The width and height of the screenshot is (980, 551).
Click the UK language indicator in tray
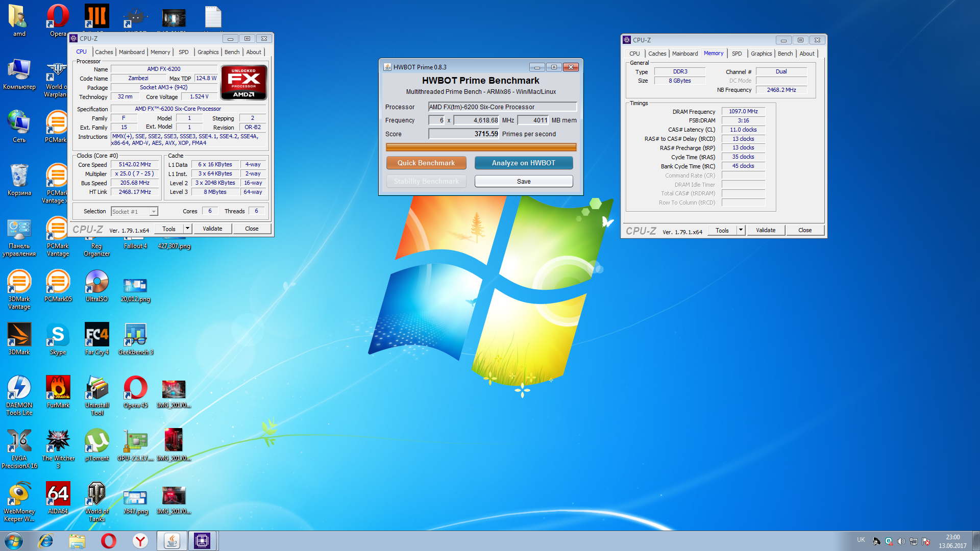(861, 539)
